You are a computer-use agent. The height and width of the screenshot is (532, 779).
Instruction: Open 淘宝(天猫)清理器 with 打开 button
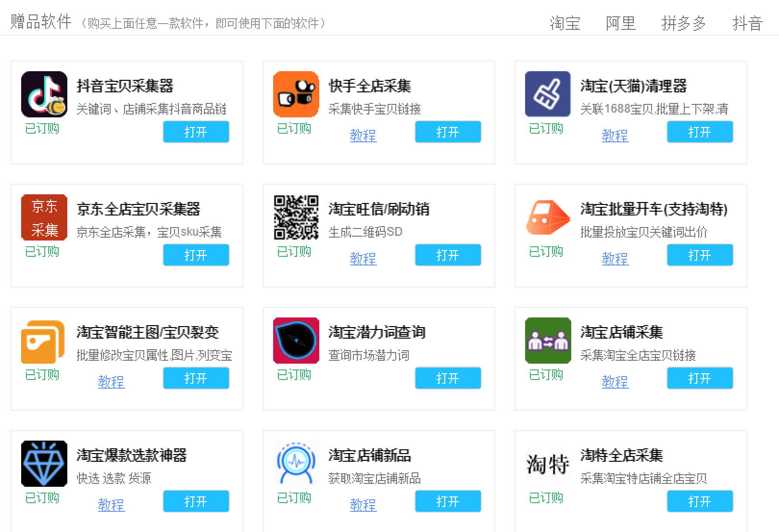coord(700,132)
